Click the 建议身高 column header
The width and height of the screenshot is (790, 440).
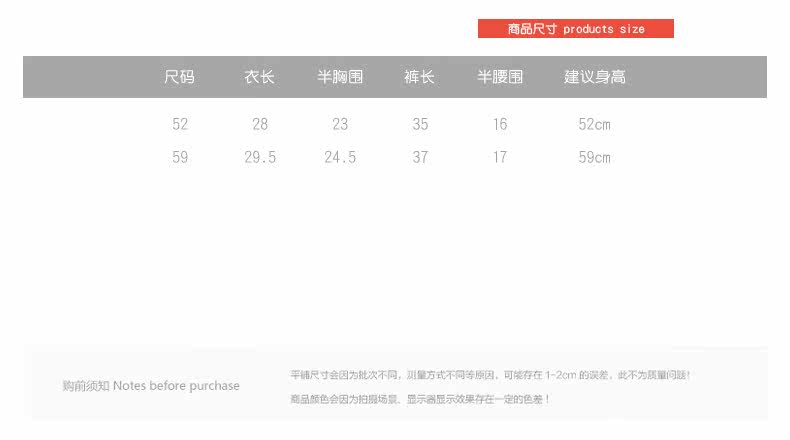coord(595,77)
